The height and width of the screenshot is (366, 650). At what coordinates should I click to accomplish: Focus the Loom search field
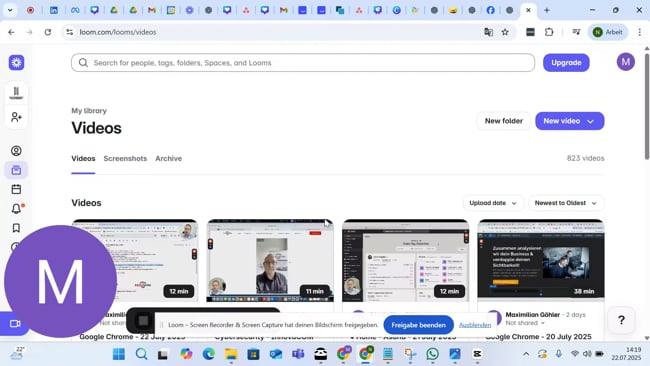(x=303, y=63)
